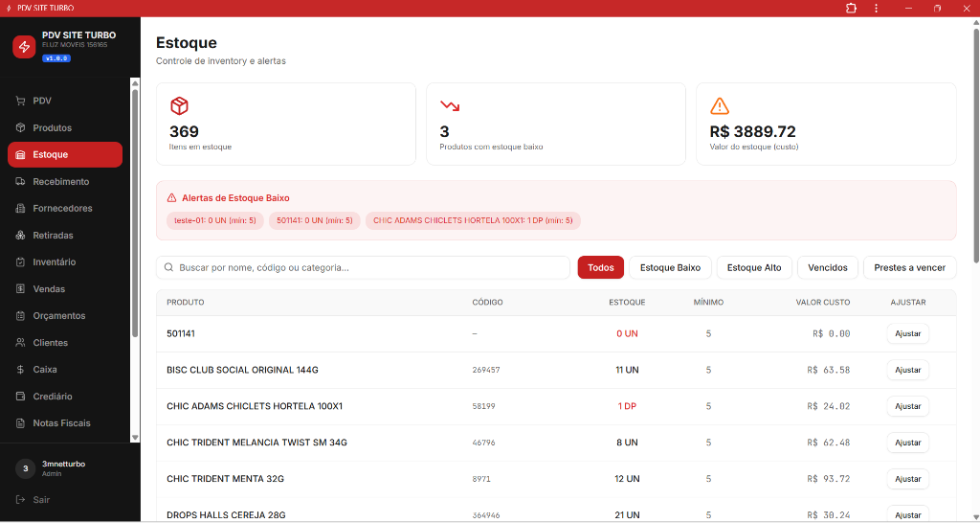Click cost value R$ 93.72
980x523 pixels.
(x=829, y=479)
